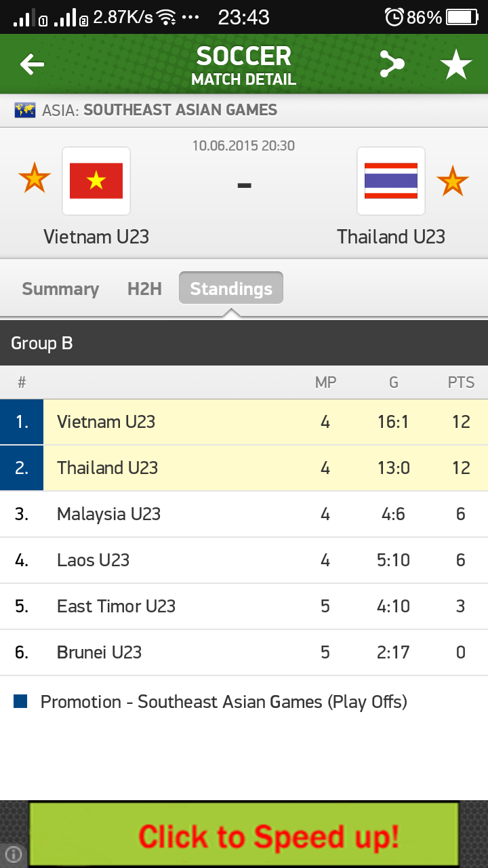The width and height of the screenshot is (488, 868).
Task: Tap the white favorite star in header
Action: [x=456, y=64]
